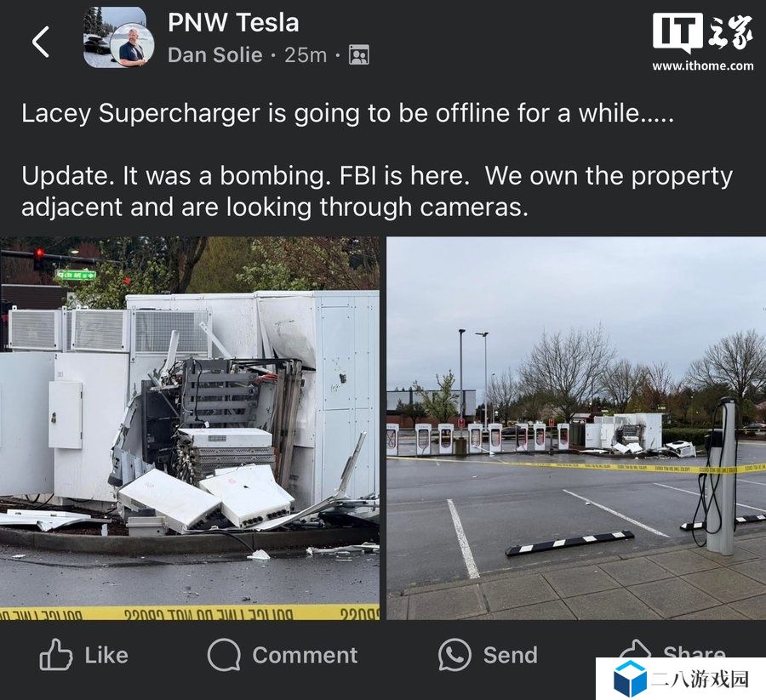Open Dan Solie's round profile picture
This screenshot has height=700, width=766.
[x=133, y=46]
